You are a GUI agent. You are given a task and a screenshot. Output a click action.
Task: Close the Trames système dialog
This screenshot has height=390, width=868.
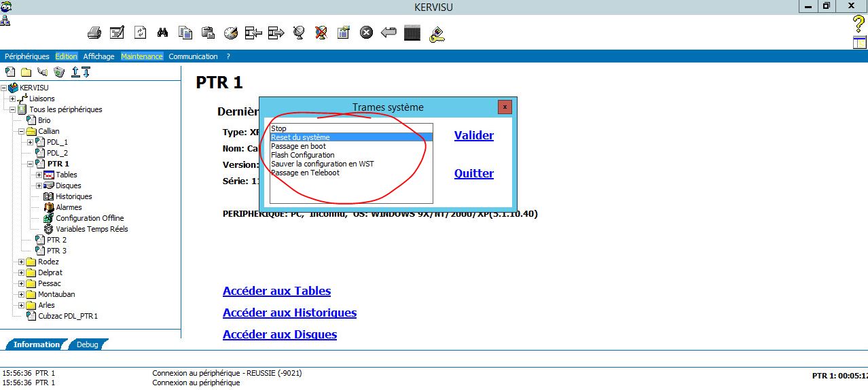[x=504, y=107]
